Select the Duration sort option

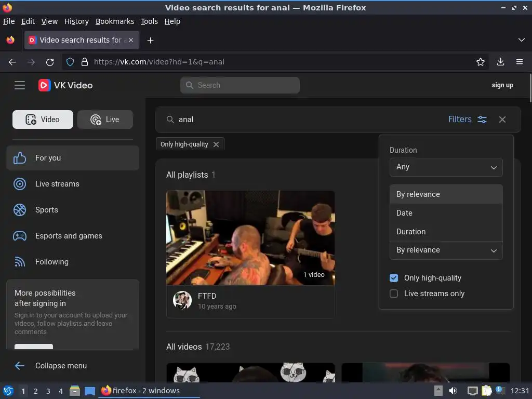(446, 232)
